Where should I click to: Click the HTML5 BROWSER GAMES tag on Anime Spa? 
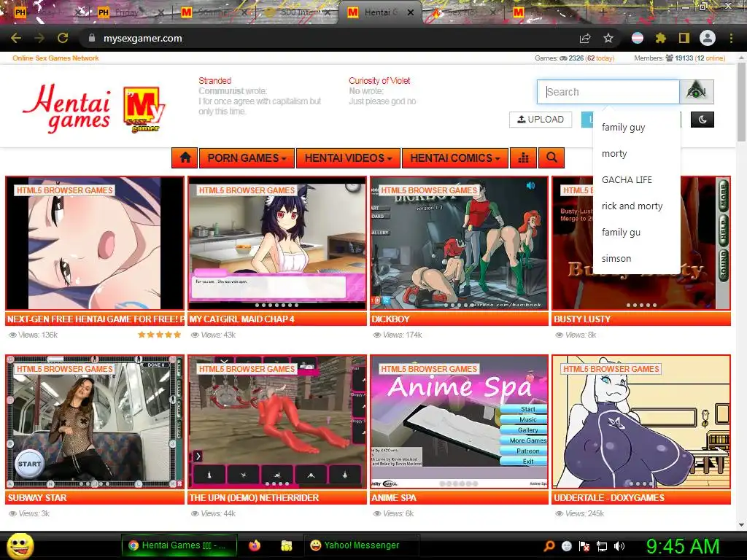click(429, 368)
